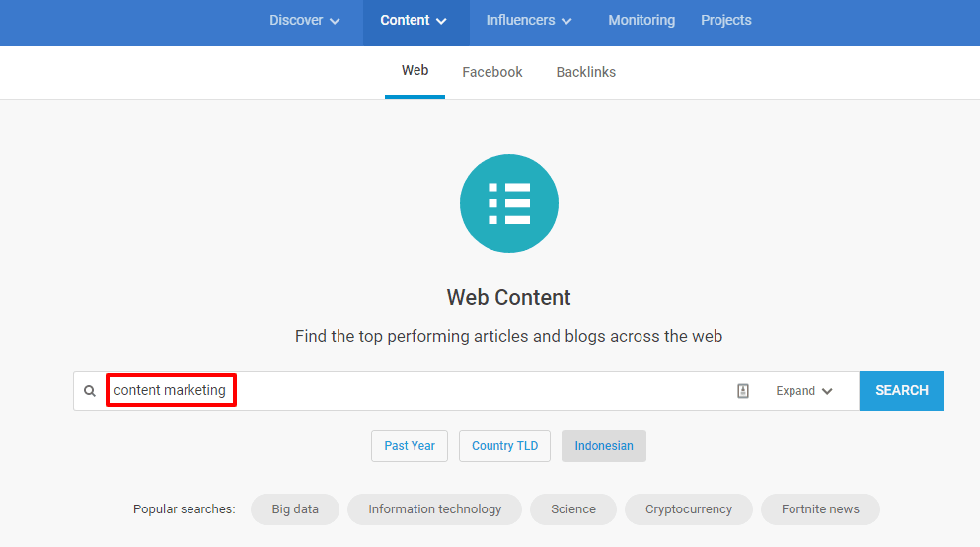Screen dimensions: 980x547
Task: Pick the Fortnite news popular search
Action: coord(820,509)
